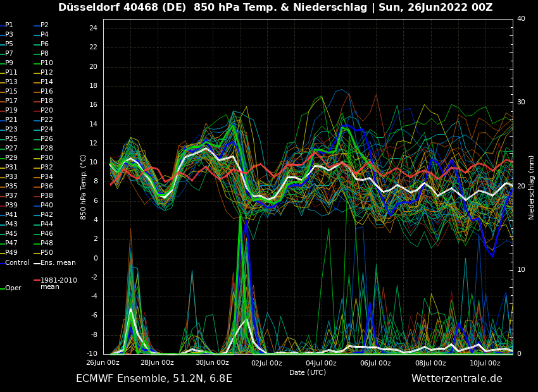Click the 26Jun 00z date label
Viewport: 538px width, 392px height.
(x=103, y=363)
